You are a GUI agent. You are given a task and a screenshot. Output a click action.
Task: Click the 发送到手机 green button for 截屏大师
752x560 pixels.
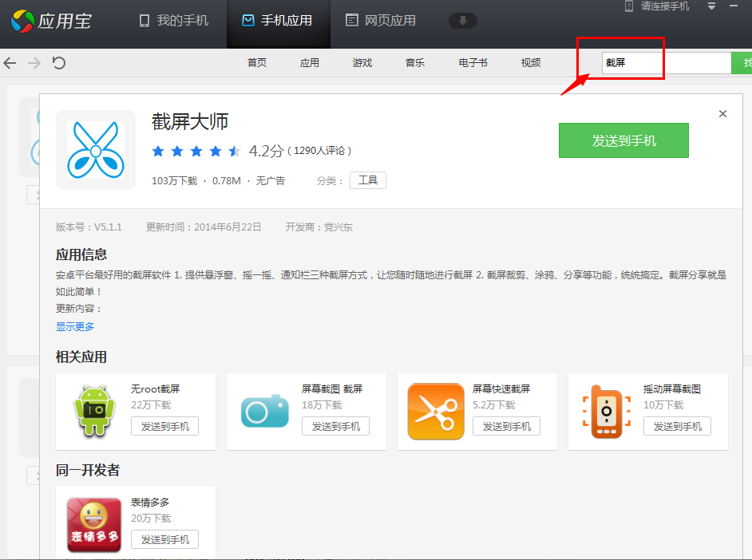click(624, 140)
